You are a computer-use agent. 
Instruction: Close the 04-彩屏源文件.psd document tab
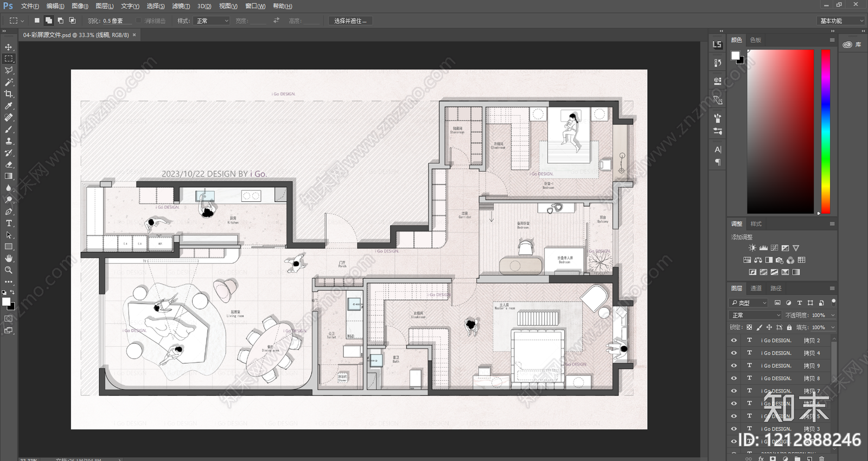coord(134,35)
